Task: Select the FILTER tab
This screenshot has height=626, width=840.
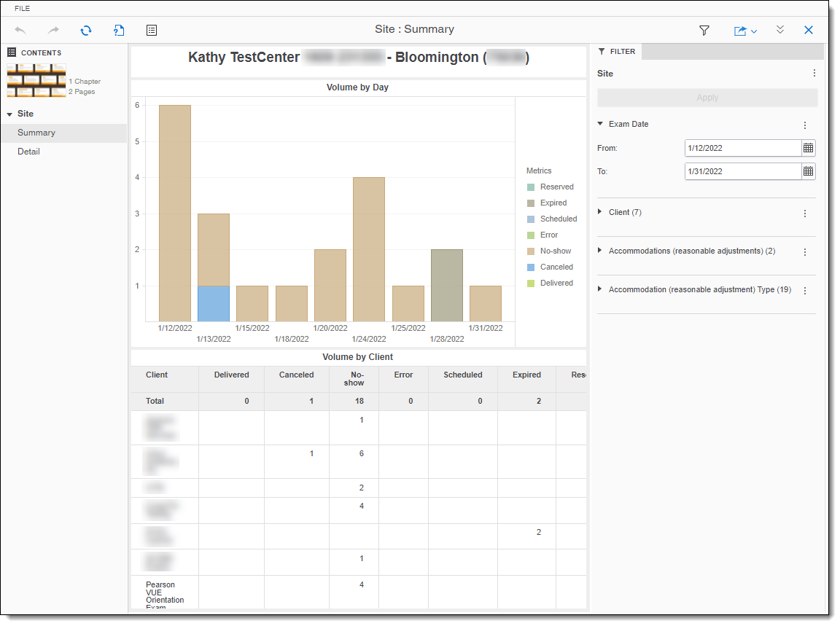Action: coord(618,52)
